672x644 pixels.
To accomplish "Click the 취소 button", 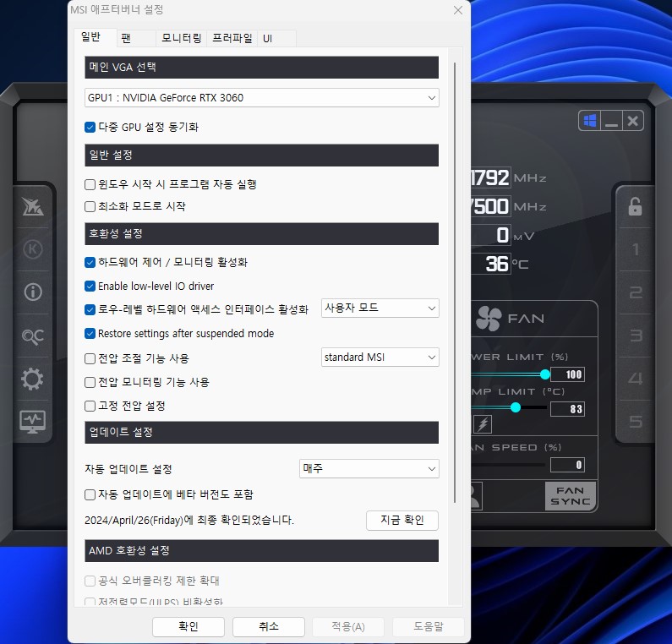I will (269, 627).
